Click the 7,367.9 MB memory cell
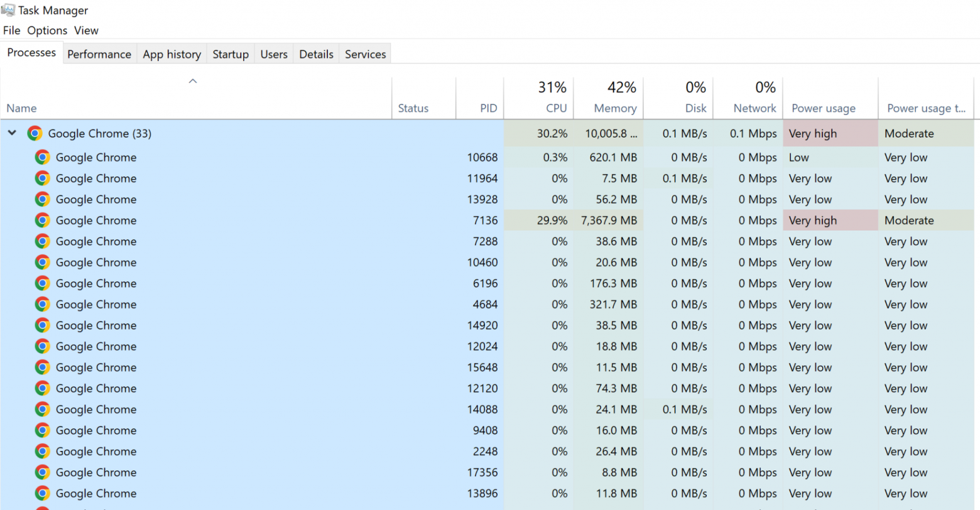 [x=608, y=220]
